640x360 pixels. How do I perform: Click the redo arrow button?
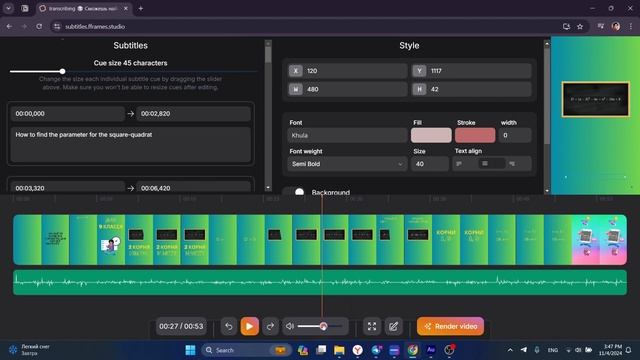[x=270, y=326]
